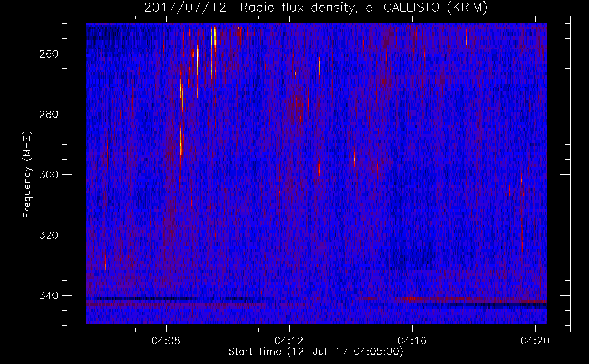Click the 280 frequency tick label
Viewport: 589px width, 364px height.
click(48, 114)
